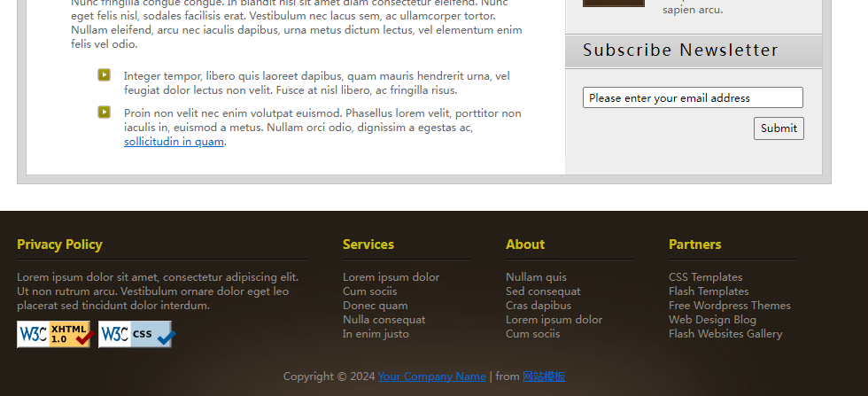Open Flash Websites Gallery link
Screen dimensions: 868x396
click(x=725, y=334)
